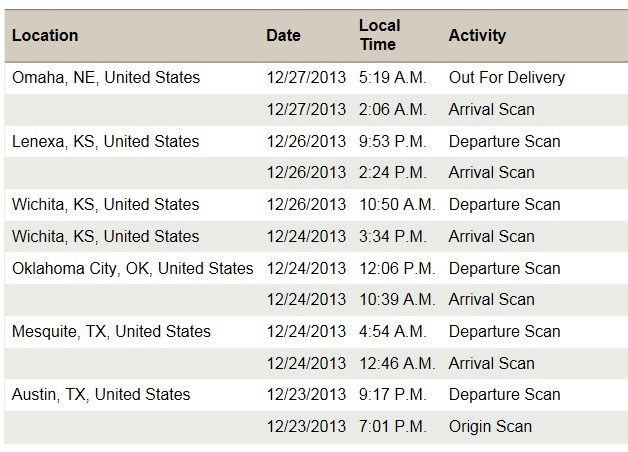The width and height of the screenshot is (628, 452).
Task: Click the 9:53 P.M. Departure Scan activity
Action: [504, 141]
